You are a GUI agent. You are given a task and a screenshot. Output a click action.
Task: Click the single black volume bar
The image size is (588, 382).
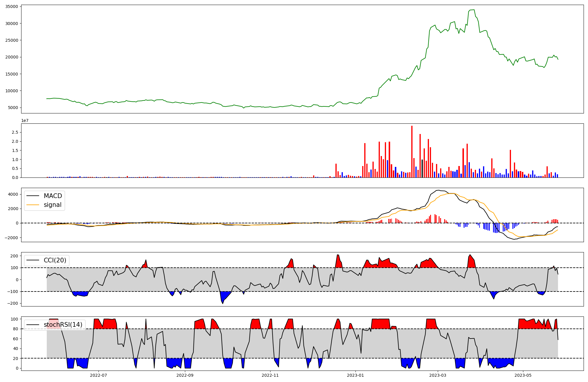(x=422, y=168)
